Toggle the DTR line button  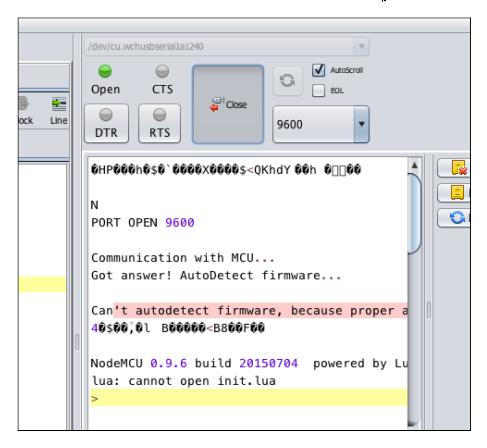106,123
